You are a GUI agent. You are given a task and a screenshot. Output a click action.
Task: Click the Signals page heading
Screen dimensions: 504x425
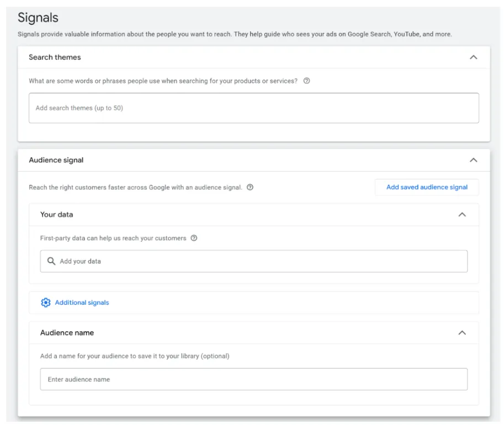[38, 18]
